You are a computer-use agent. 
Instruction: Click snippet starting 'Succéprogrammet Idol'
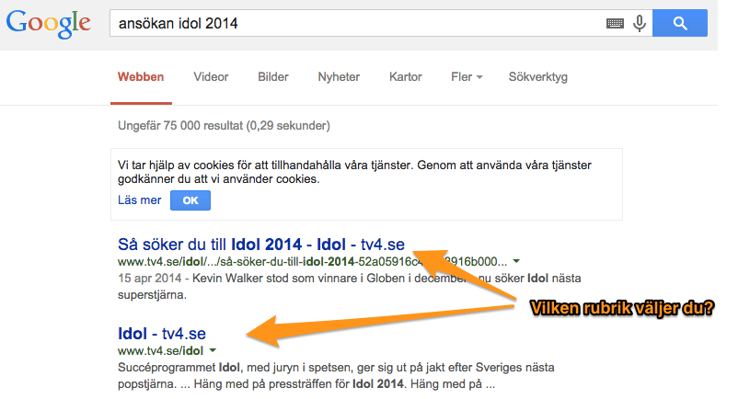[x=336, y=376]
